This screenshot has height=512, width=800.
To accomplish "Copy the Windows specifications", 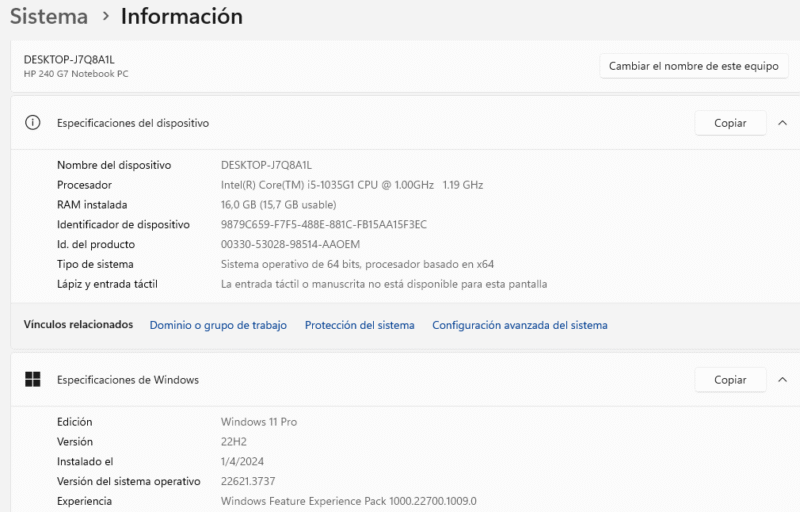I will 730,379.
